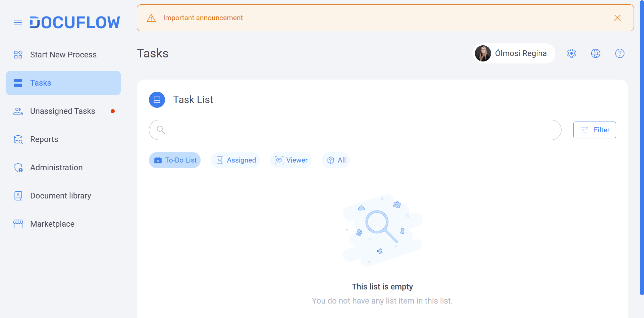Switch to the Viewer filter chip

click(x=291, y=160)
